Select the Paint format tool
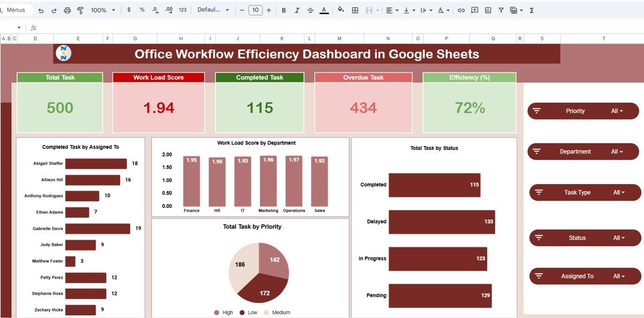The height and width of the screenshot is (318, 644). (80, 10)
